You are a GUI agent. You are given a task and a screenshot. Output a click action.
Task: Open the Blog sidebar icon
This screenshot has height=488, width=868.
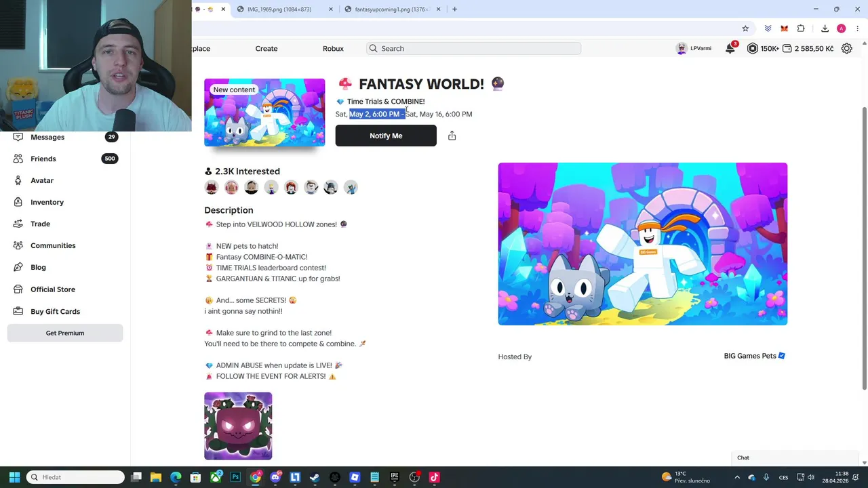[18, 267]
